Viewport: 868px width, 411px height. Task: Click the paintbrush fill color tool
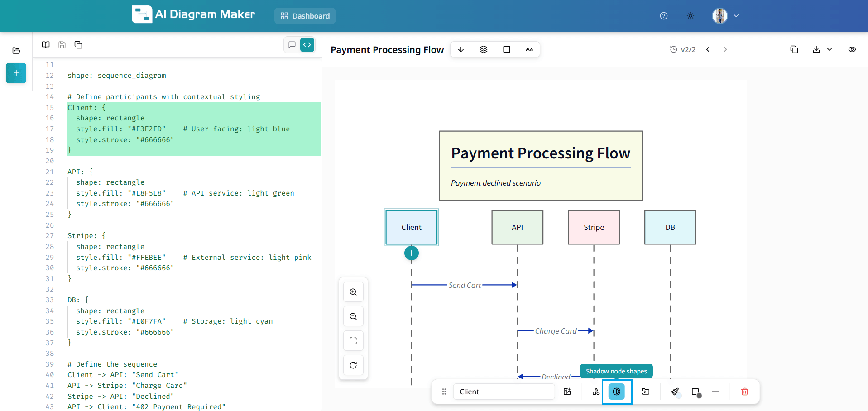tap(675, 392)
